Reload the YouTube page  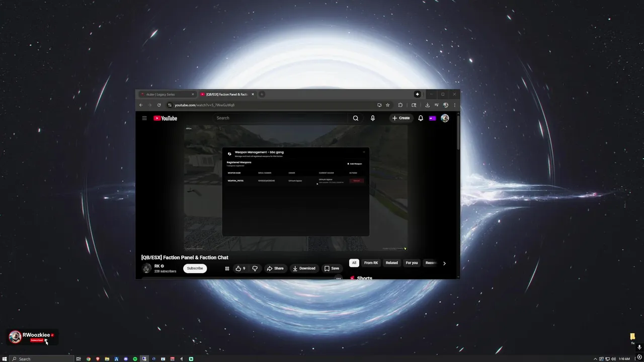[x=159, y=105]
